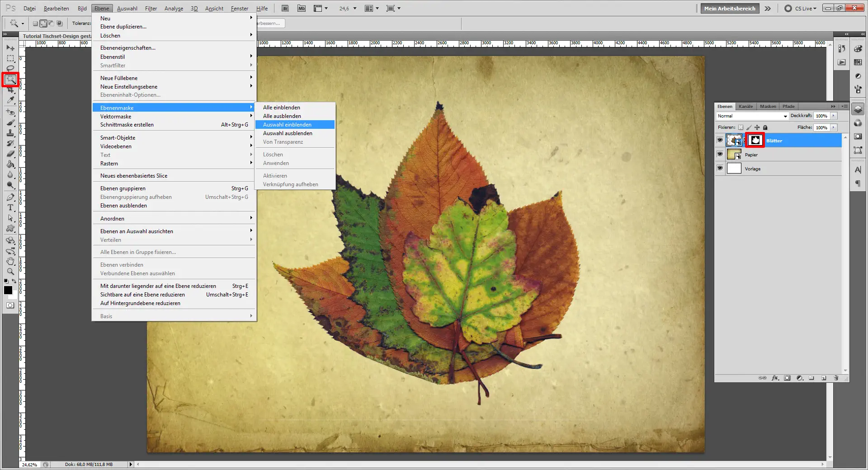Hide the Blätter layer
Image resolution: width=868 pixels, height=470 pixels.
click(x=720, y=141)
